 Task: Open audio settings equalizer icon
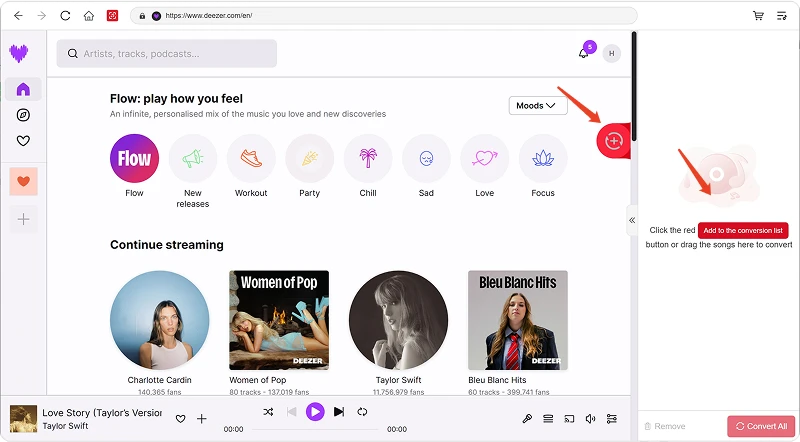[611, 419]
